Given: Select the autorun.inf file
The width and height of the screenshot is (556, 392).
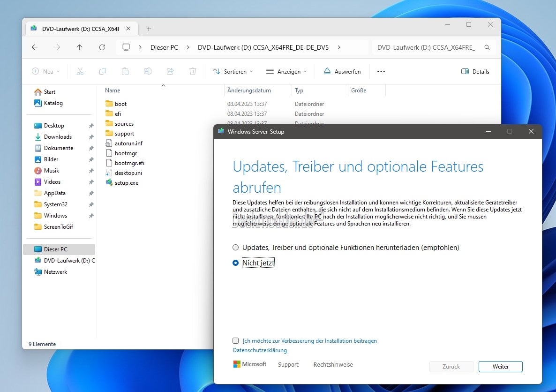Looking at the screenshot, I should [124, 143].
